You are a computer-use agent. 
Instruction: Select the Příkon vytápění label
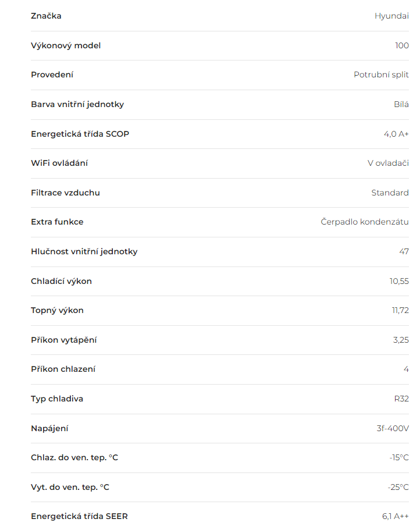click(64, 340)
